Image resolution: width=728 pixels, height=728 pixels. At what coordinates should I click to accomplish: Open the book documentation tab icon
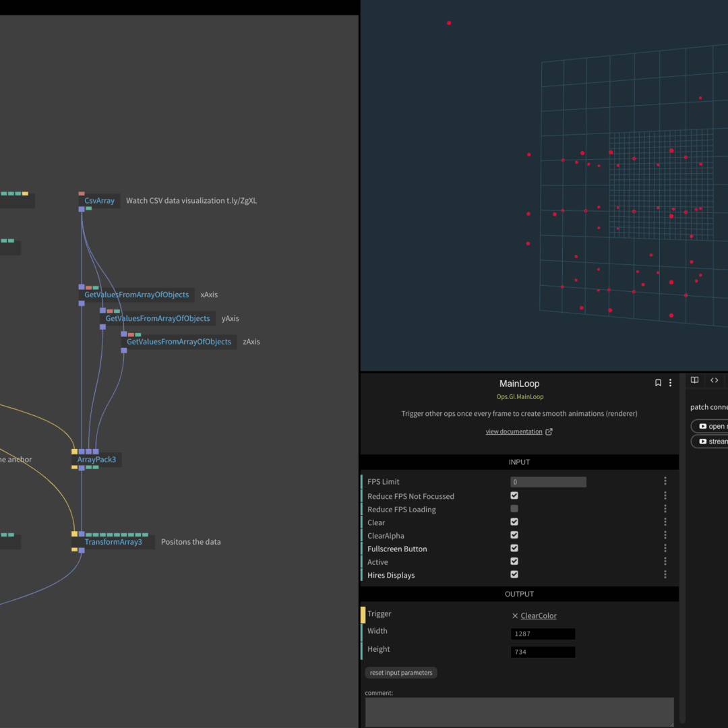click(x=694, y=380)
